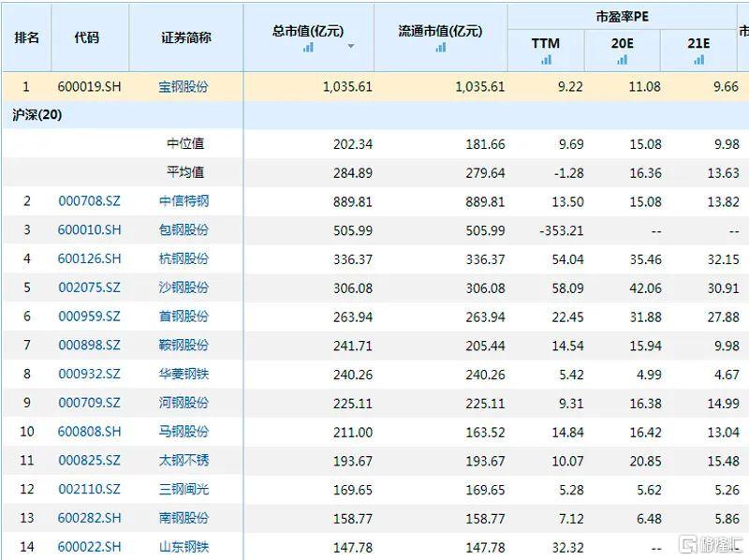Screen dimensions: 749x560
Task: Click chart icon under TTM header
Action: [x=546, y=60]
